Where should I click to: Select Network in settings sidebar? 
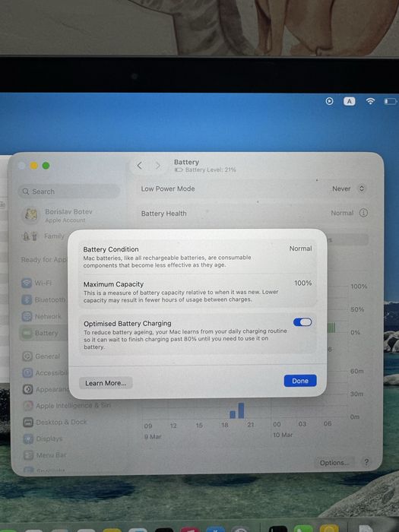coord(42,316)
